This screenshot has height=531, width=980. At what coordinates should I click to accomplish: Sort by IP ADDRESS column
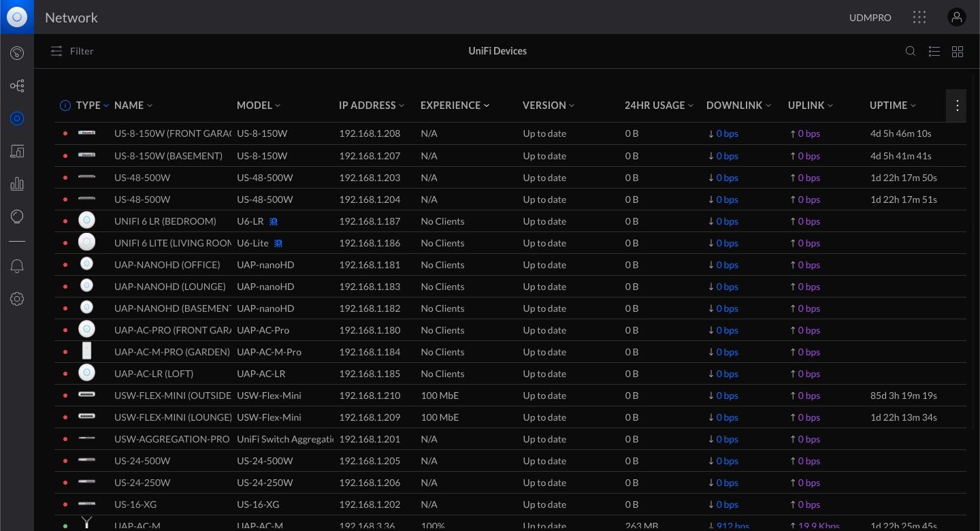[x=372, y=106]
